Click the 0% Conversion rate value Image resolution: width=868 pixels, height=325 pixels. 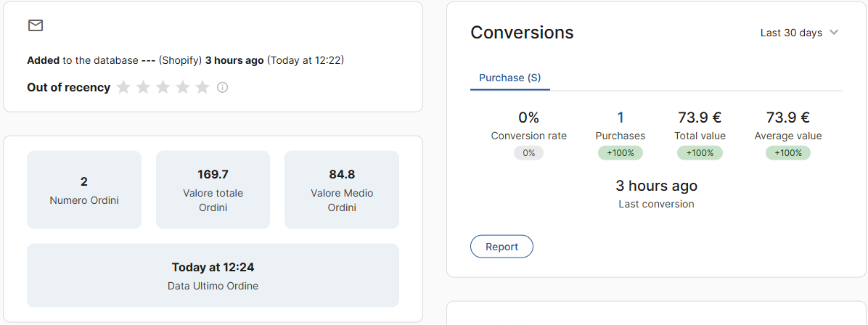click(528, 118)
